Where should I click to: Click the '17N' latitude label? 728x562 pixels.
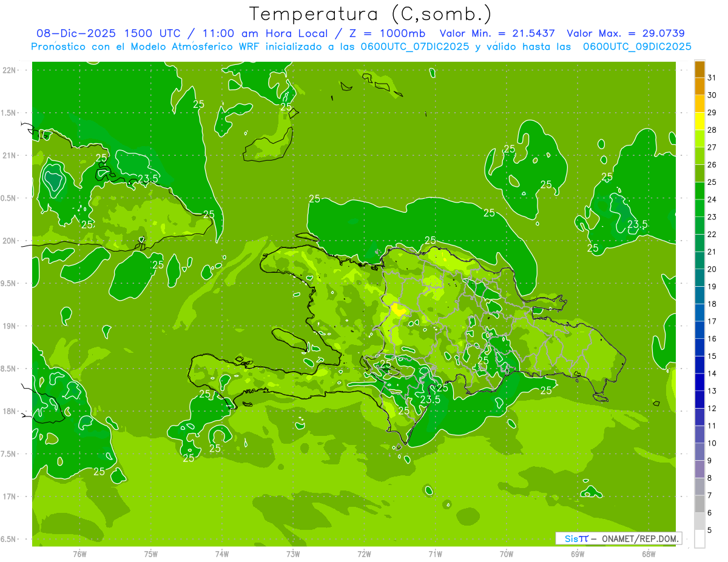10,497
